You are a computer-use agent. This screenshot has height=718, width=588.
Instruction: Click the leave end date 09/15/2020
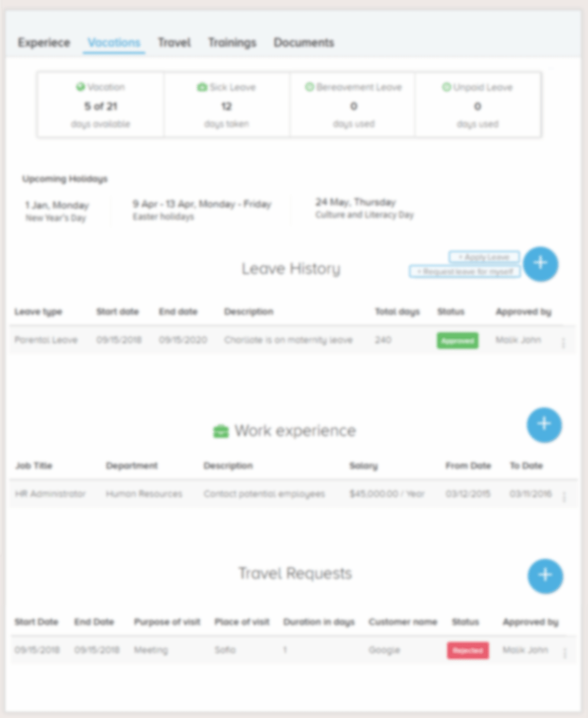(x=183, y=340)
